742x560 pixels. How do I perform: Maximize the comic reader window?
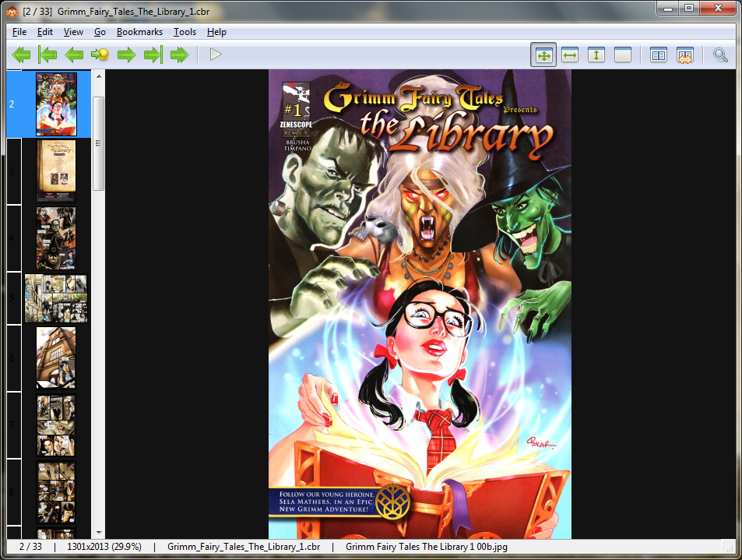(689, 8)
